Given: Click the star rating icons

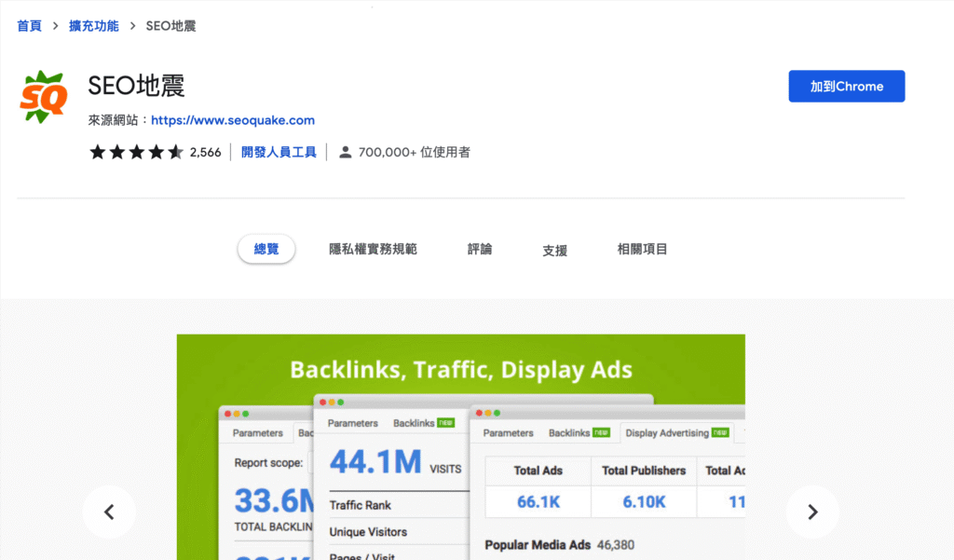Looking at the screenshot, I should coord(136,152).
